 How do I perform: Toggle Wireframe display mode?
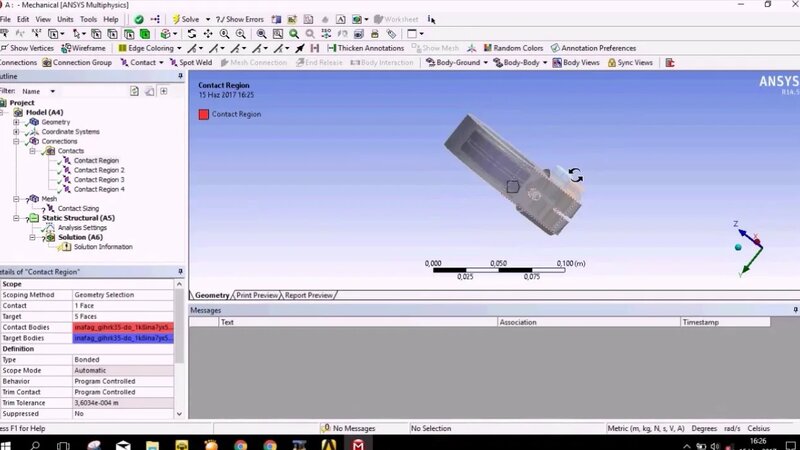[83, 48]
